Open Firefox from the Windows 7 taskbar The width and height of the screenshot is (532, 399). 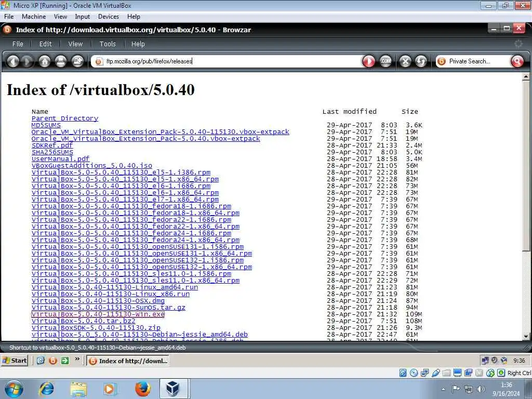pos(142,389)
